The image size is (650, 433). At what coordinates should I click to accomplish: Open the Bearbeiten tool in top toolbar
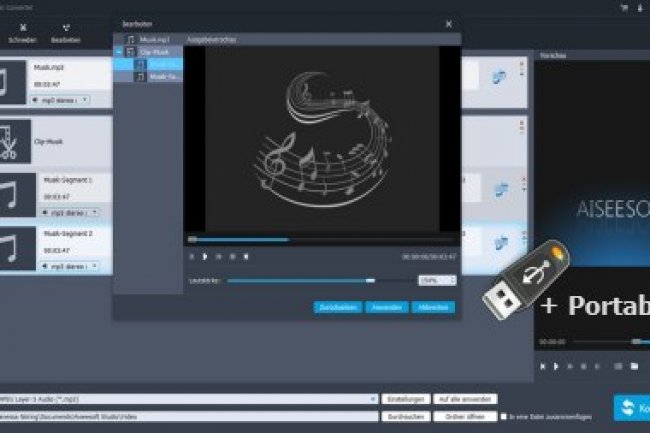pos(65,34)
